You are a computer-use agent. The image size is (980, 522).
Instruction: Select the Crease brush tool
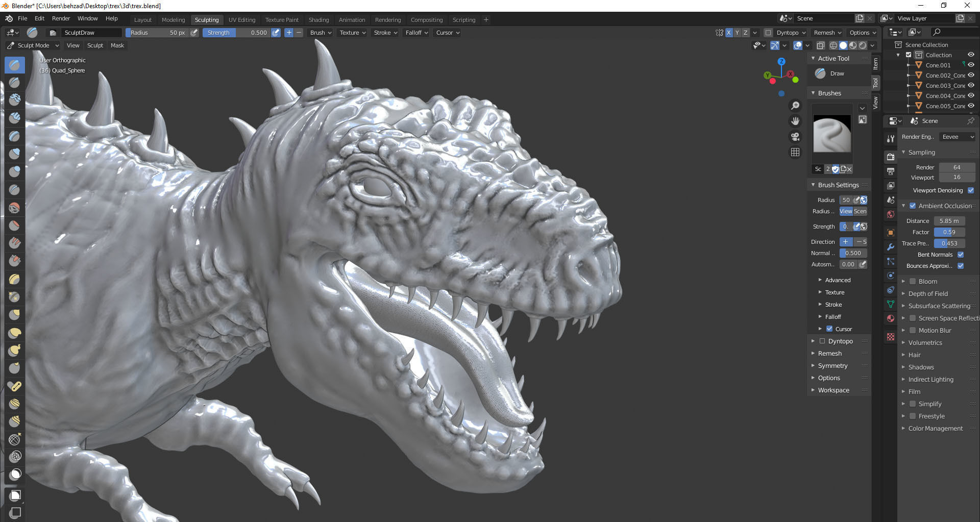click(15, 190)
